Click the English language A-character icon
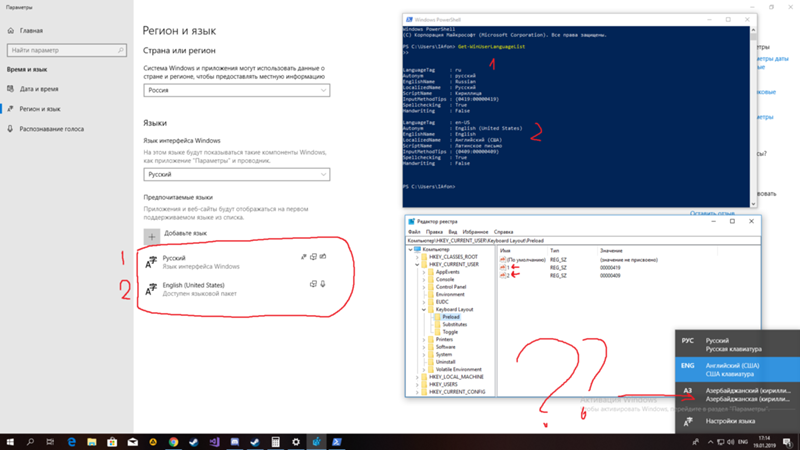The image size is (800, 450). (x=151, y=289)
